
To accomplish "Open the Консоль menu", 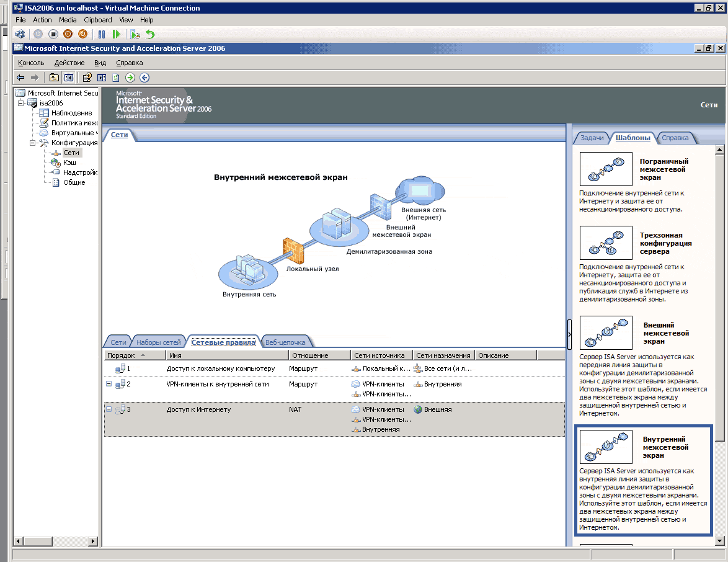I will tap(31, 63).
